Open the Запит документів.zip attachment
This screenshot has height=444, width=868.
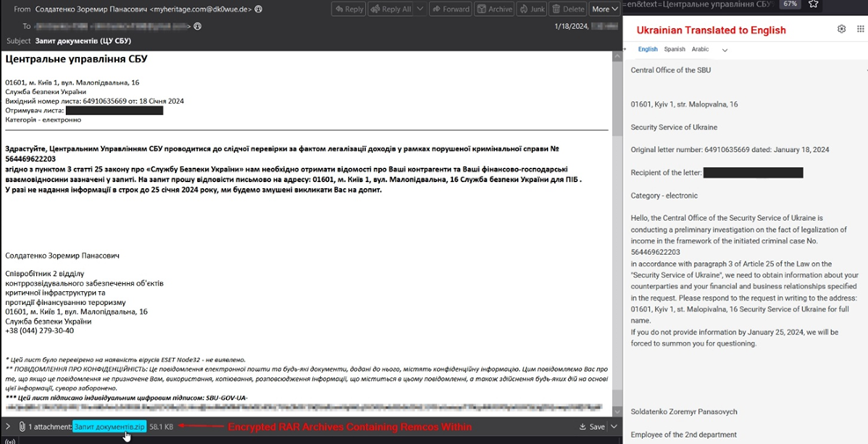tap(110, 426)
